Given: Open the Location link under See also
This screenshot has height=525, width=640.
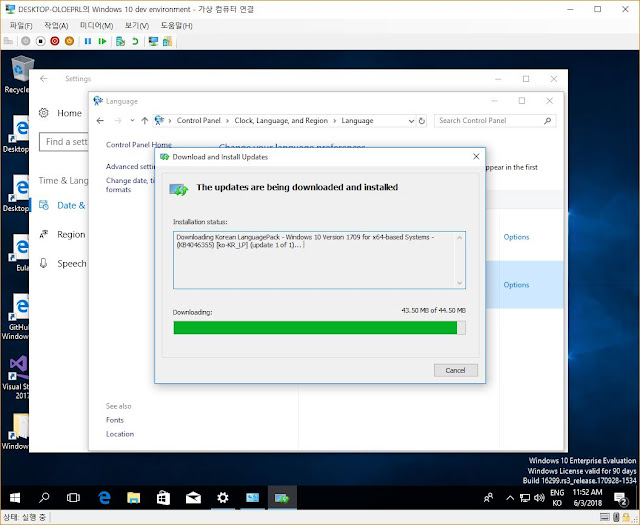Looking at the screenshot, I should pos(120,434).
